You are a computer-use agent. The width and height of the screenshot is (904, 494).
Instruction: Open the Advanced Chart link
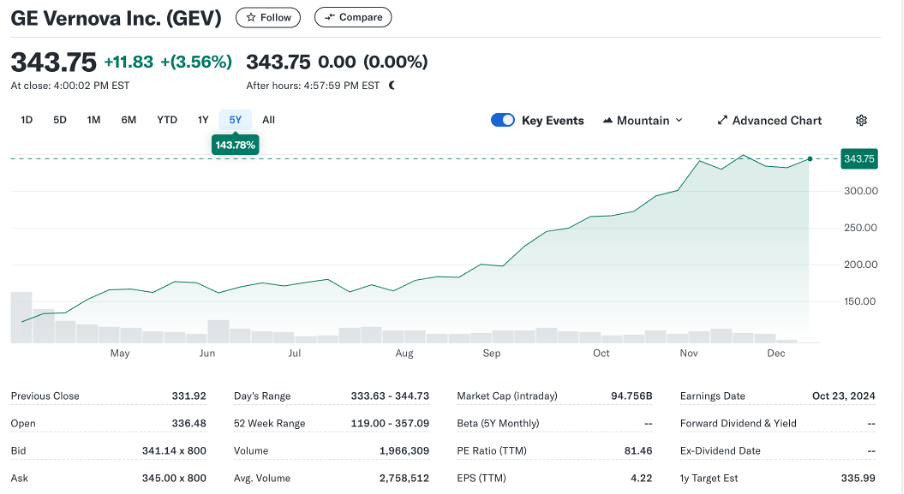pyautogui.click(x=776, y=120)
